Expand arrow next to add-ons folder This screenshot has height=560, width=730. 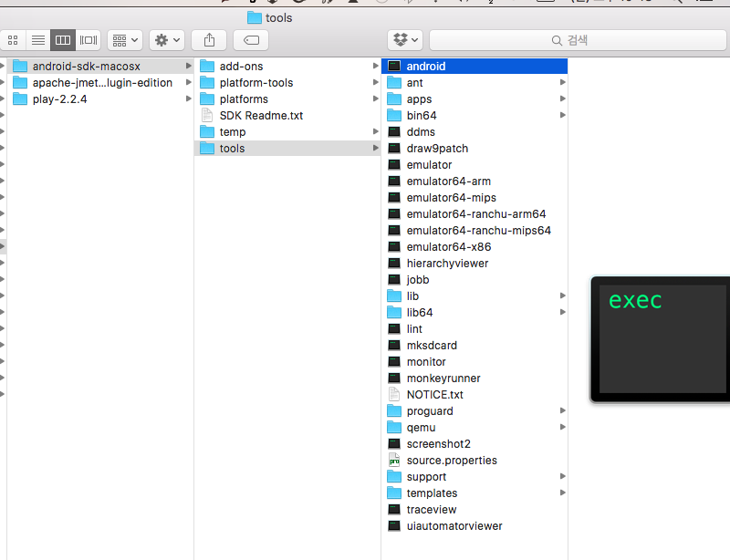[x=376, y=66]
